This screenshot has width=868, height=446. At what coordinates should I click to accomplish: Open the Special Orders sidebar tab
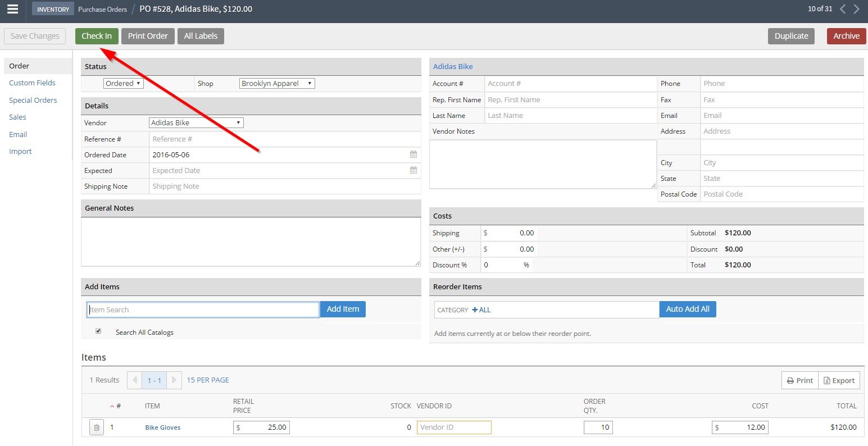point(33,100)
